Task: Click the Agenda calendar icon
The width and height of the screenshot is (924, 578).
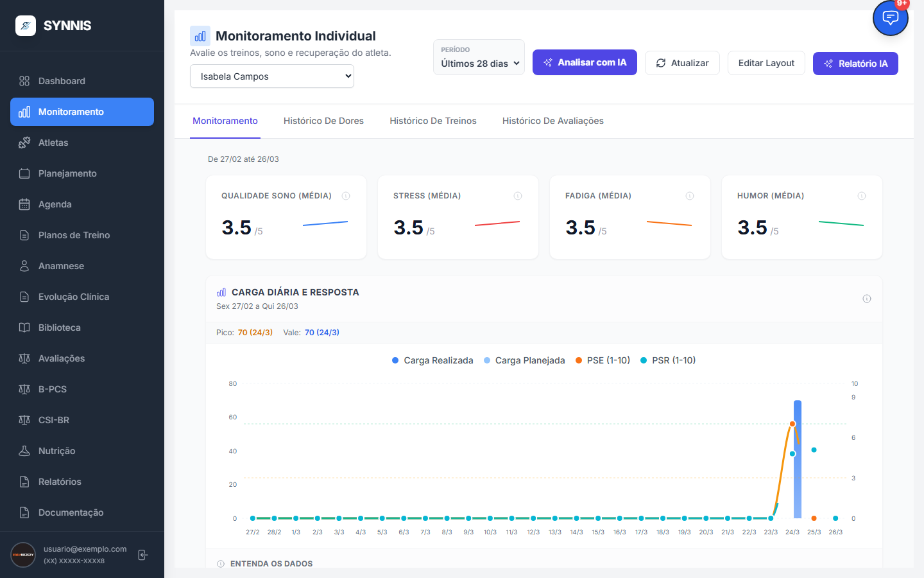Action: coord(24,204)
